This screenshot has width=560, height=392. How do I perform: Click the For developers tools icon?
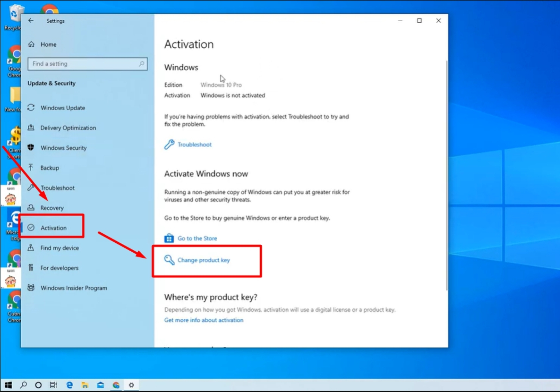tap(31, 268)
